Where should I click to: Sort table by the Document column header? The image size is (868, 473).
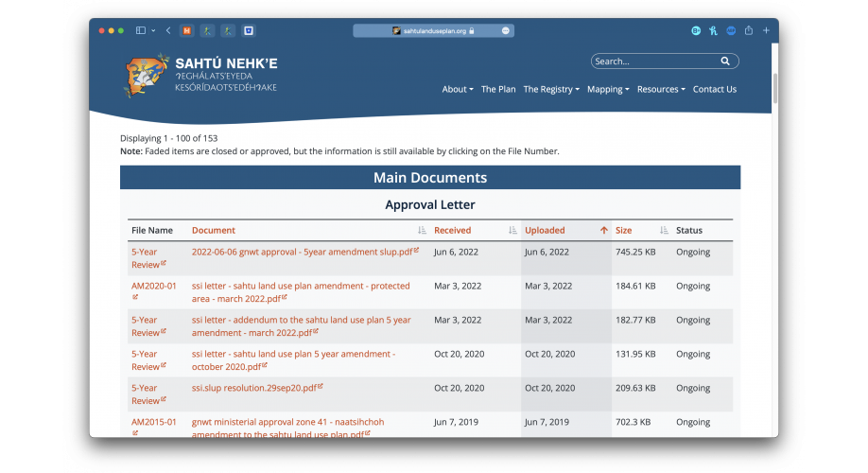(213, 231)
